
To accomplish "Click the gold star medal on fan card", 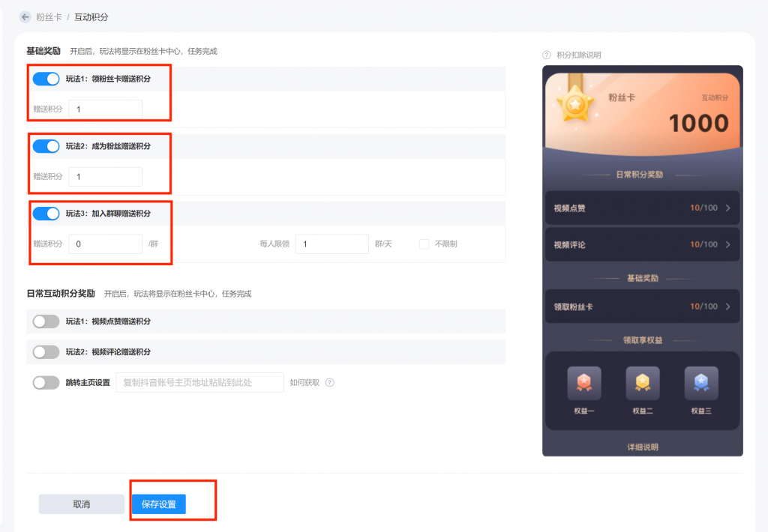I will pyautogui.click(x=575, y=103).
